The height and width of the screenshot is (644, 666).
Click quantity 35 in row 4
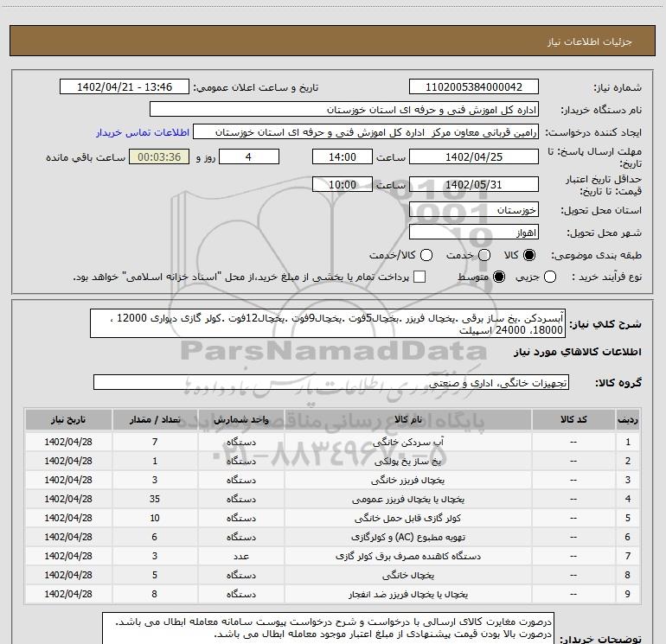coord(155,499)
